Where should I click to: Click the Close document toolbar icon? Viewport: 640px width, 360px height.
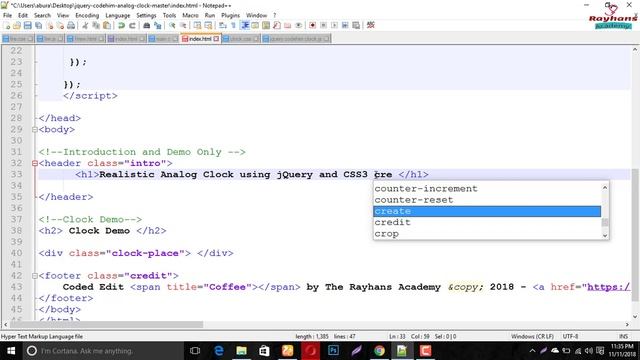tap(50, 25)
